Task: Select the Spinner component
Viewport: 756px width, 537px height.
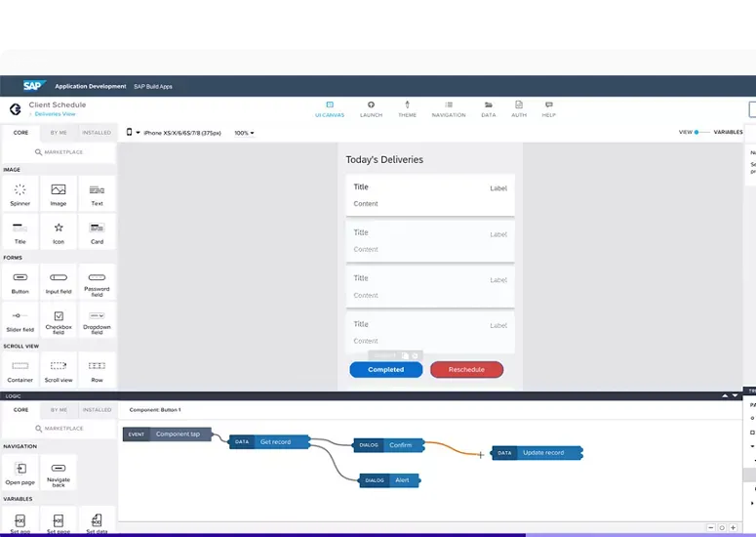Action: pyautogui.click(x=20, y=194)
